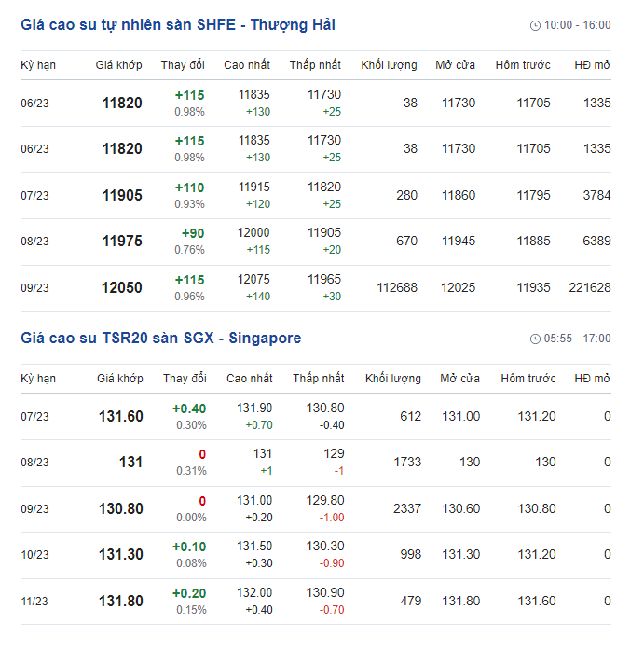Click the +140 high change value
This screenshot has width=644, height=651.
pos(258,297)
